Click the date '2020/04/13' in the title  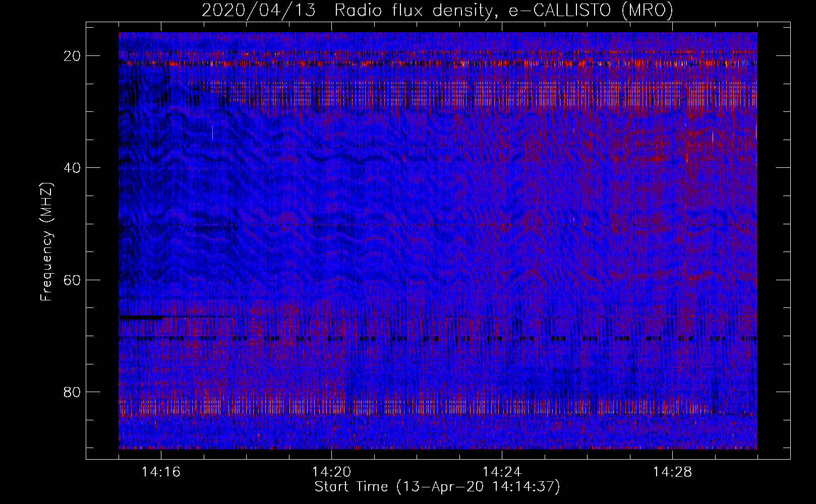(x=259, y=10)
